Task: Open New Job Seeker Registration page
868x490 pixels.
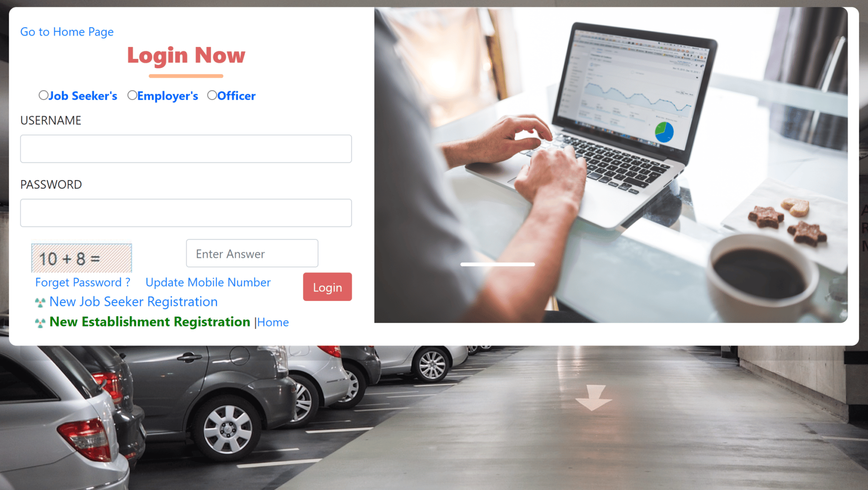Action: coord(133,301)
